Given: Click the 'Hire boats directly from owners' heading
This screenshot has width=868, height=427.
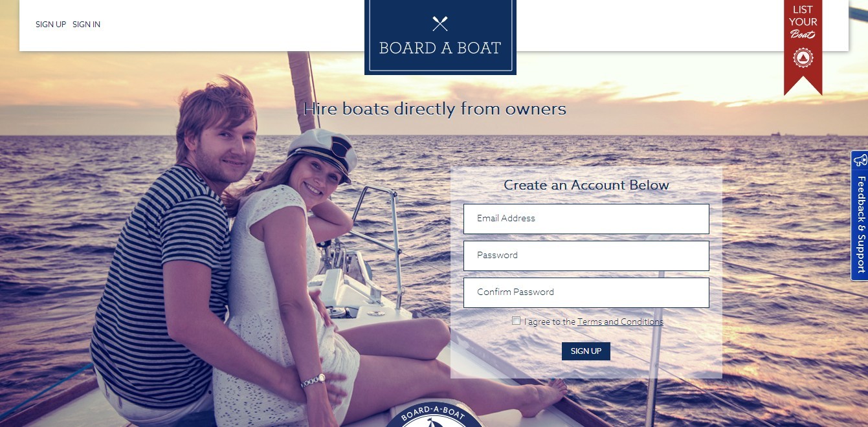Looking at the screenshot, I should [435, 109].
